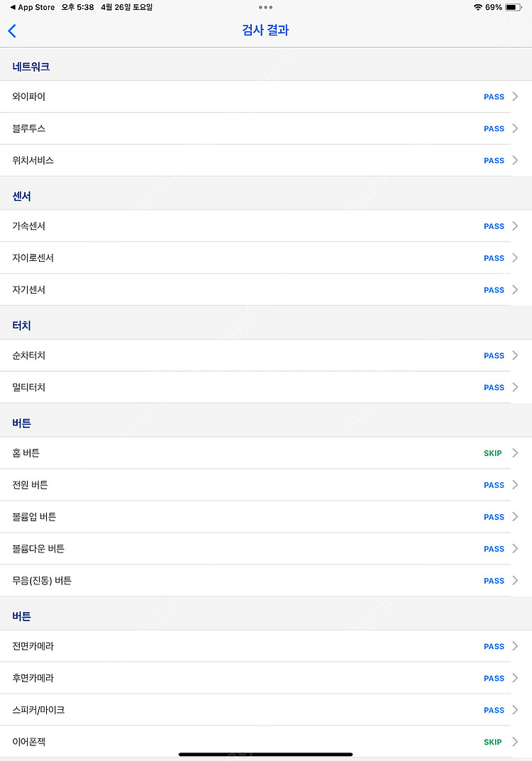Select the 볼륨업 버튼 label
This screenshot has height=761, width=532.
(x=34, y=517)
